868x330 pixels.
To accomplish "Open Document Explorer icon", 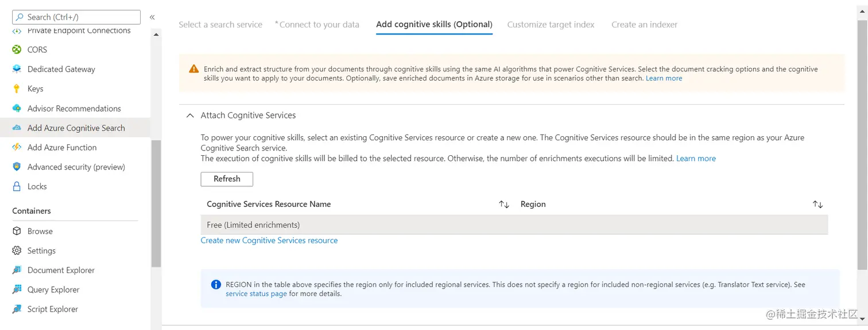I will tap(17, 270).
